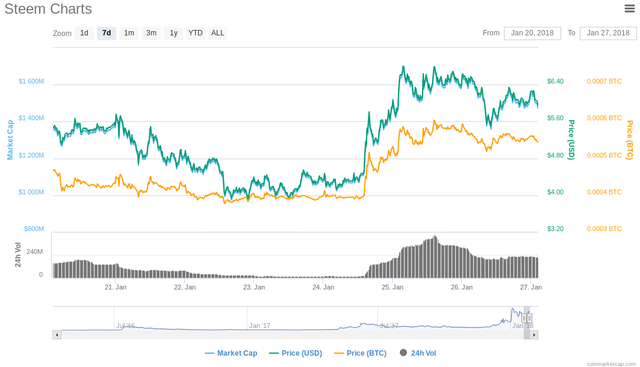Click the $6.40 price axis label

point(555,81)
